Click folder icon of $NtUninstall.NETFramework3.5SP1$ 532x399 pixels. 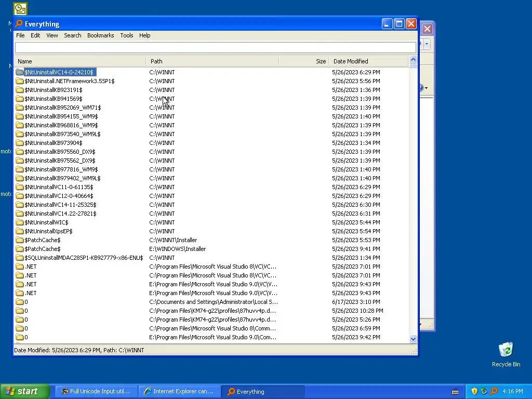pos(20,81)
